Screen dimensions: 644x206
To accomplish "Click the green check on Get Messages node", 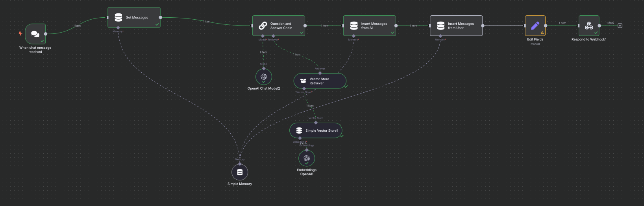I will click(x=157, y=24).
